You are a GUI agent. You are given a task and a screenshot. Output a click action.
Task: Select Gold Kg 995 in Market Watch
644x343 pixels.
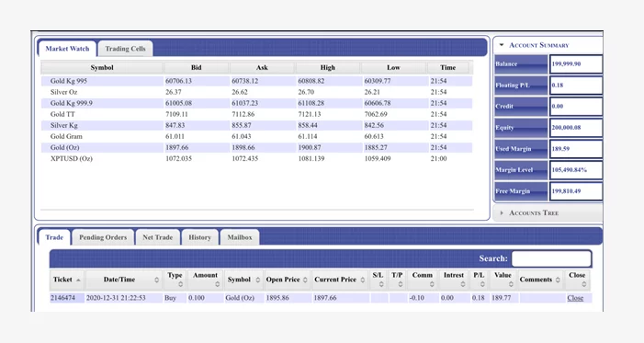[x=256, y=81]
